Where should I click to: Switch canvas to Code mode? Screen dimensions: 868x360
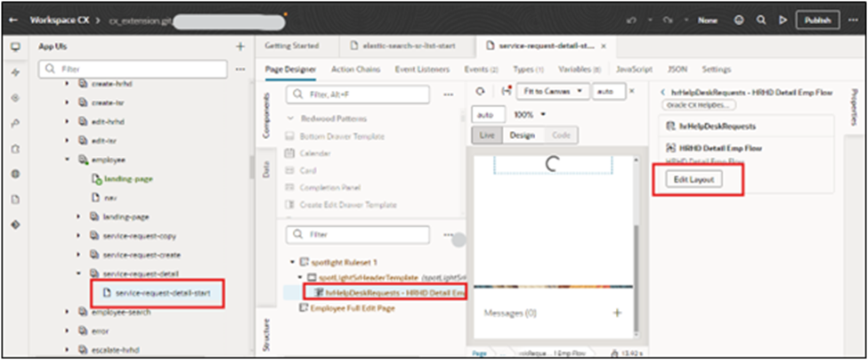click(560, 135)
